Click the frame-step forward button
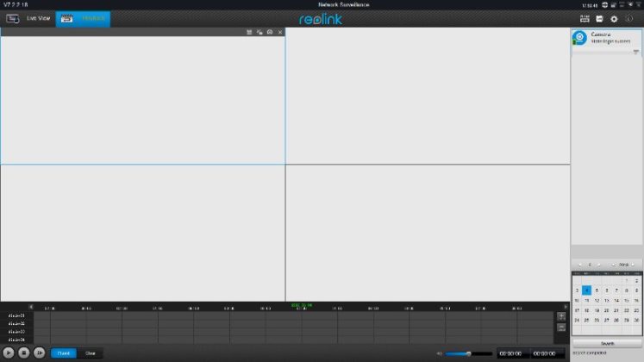This screenshot has height=362, width=644. (39, 353)
